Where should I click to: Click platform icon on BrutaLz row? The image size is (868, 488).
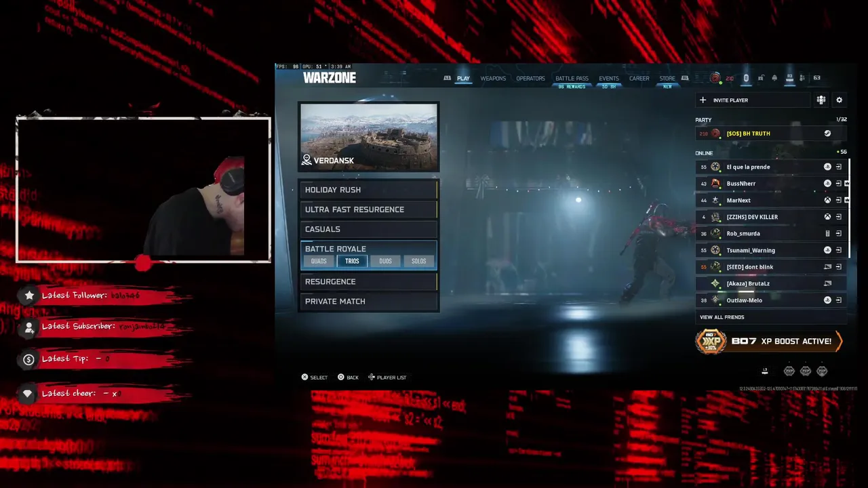827,283
